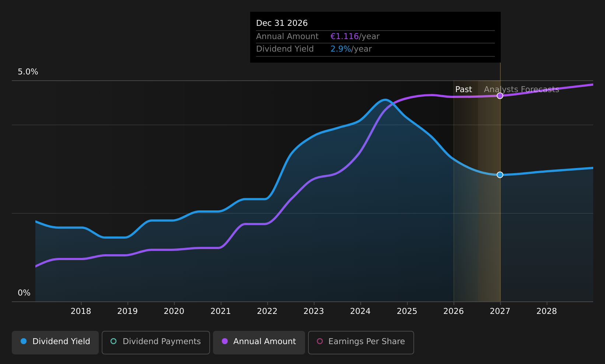Click the 2.9%/year dividend yield value

(351, 49)
